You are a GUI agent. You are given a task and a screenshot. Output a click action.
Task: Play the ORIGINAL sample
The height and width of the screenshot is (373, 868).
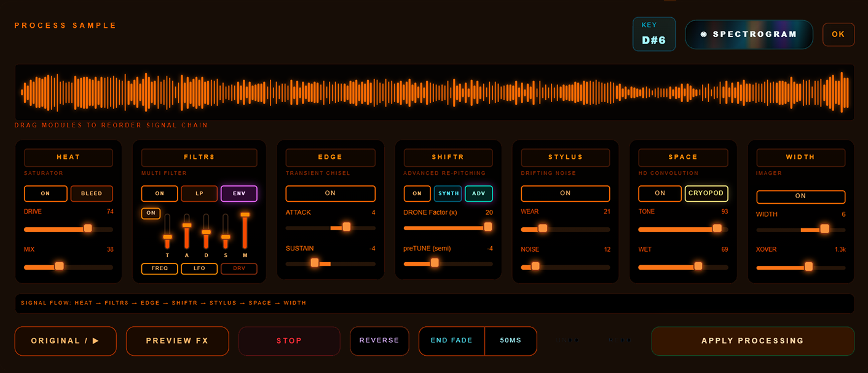pos(66,341)
